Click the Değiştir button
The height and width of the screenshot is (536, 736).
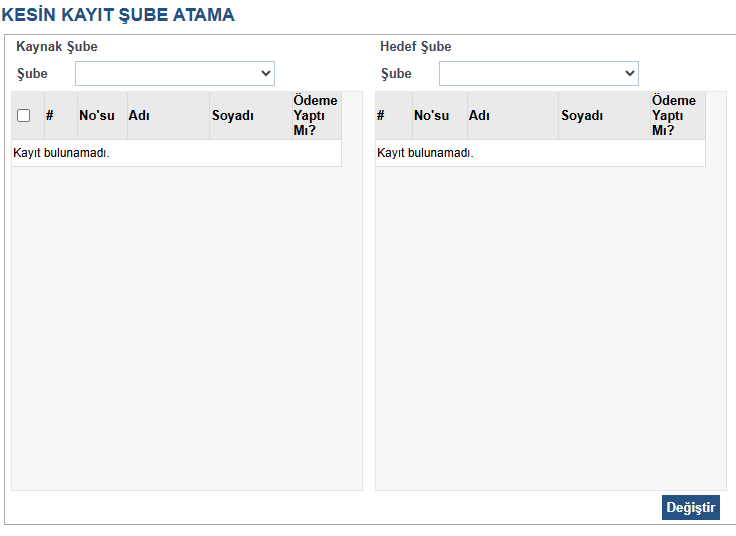[690, 507]
